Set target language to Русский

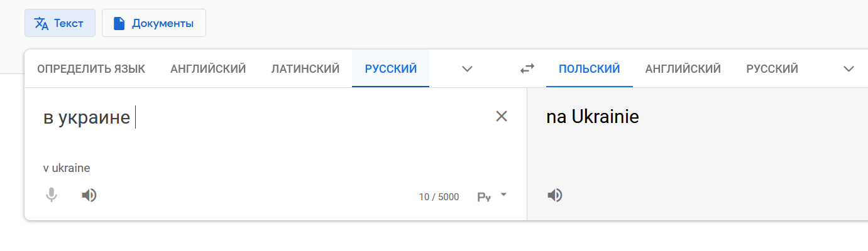tap(772, 69)
